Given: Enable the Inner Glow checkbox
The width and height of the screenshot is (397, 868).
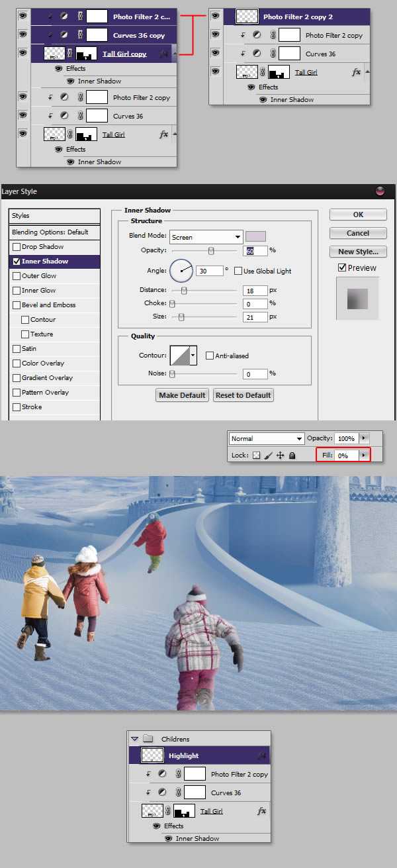Looking at the screenshot, I should click(17, 291).
